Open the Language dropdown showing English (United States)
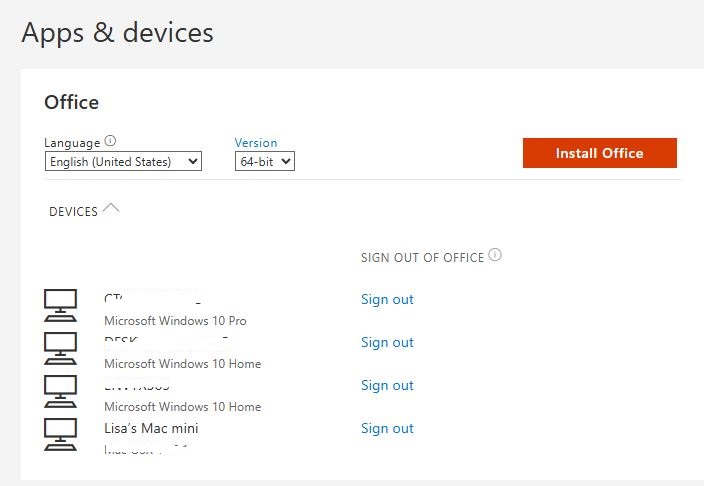The image size is (704, 486). 123,161
